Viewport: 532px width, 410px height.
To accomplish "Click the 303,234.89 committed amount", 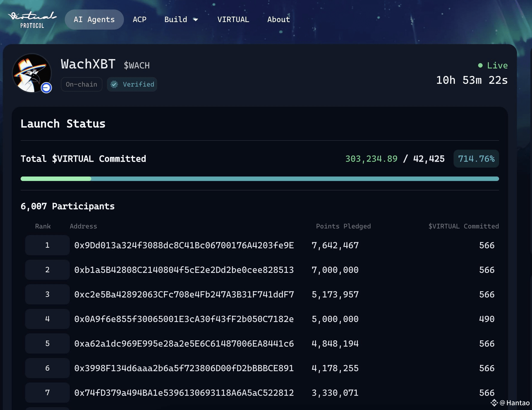I will click(x=371, y=159).
